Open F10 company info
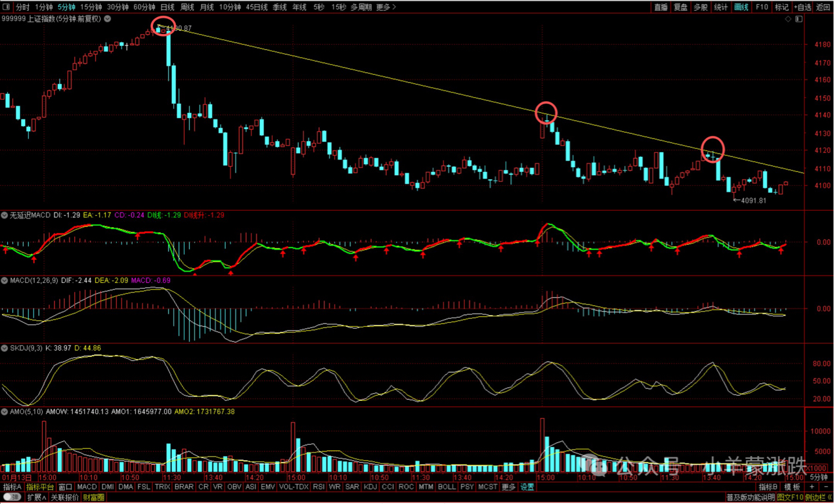Viewport: 834px width, 504px height. pyautogui.click(x=762, y=7)
